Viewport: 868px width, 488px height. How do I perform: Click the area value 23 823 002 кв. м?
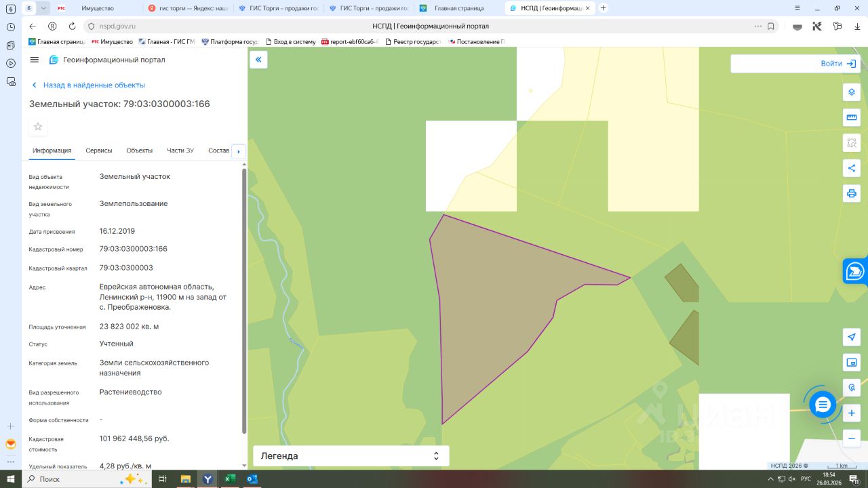[129, 327]
